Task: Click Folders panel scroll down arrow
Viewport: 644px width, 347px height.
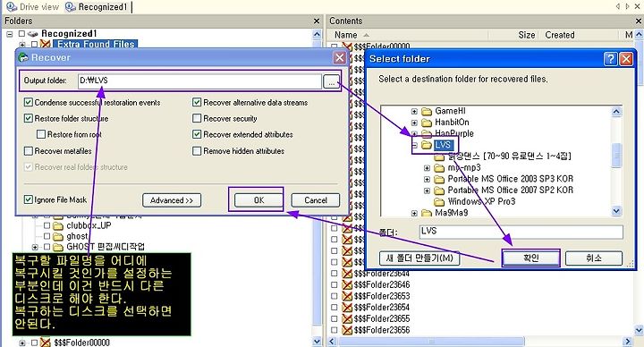Action: point(317,342)
